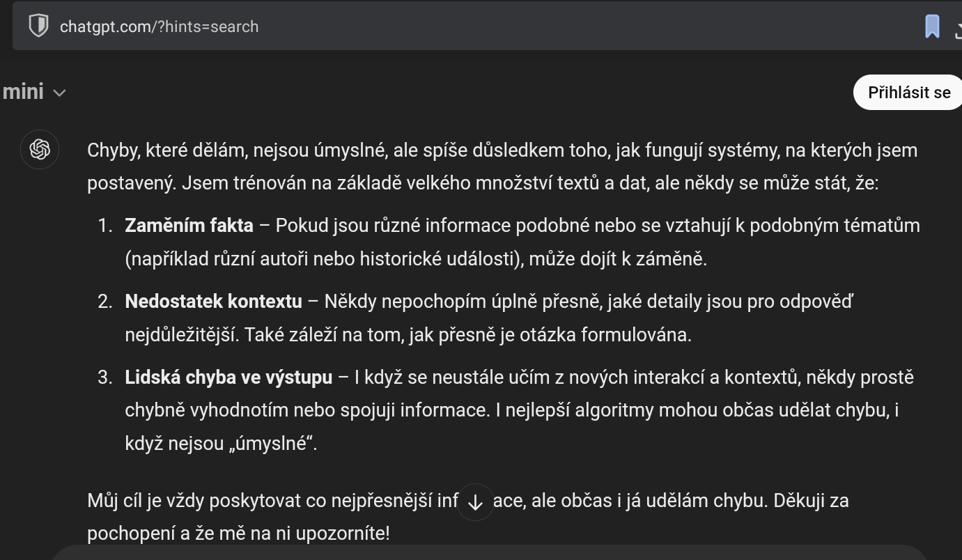Click the bold heading Zaměním fakta

[189, 226]
